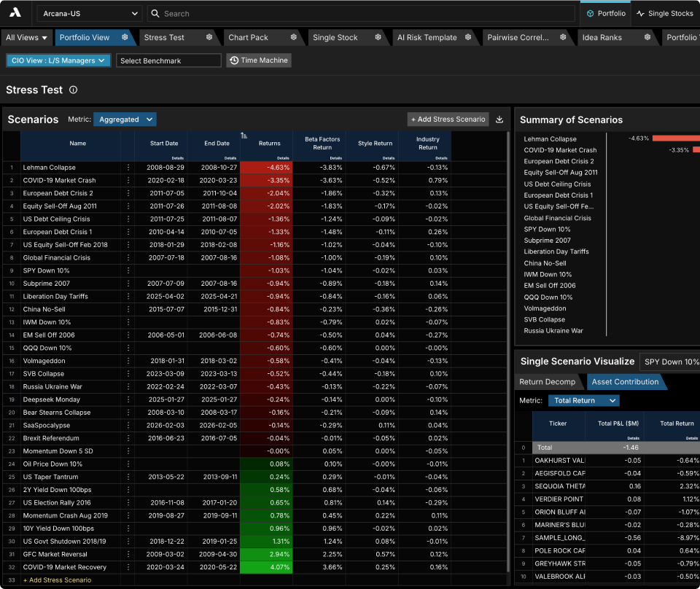Open settings gear on Portfolio View tab
Image resolution: width=700 pixels, height=589 pixels.
(x=125, y=37)
